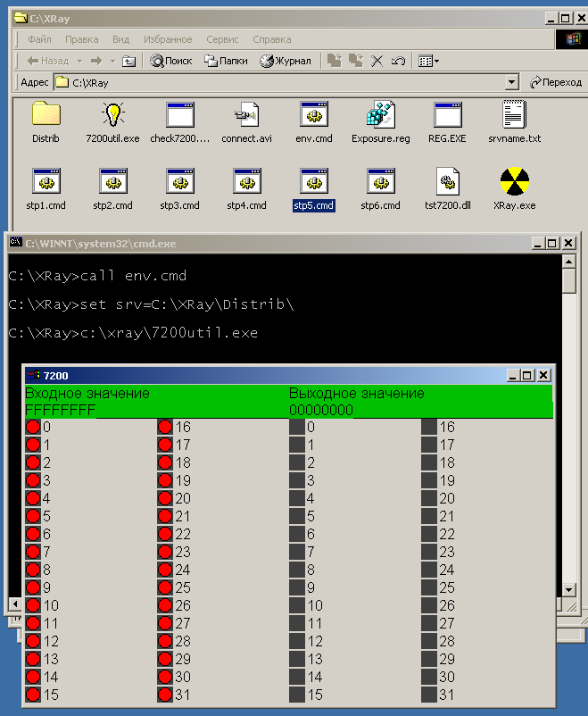
Task: Click the Поиск search button
Action: 170,61
